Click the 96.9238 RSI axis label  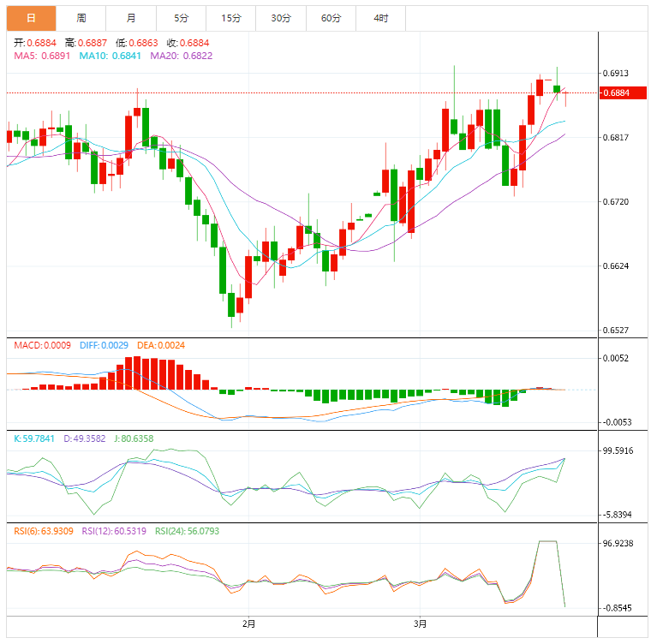618,544
